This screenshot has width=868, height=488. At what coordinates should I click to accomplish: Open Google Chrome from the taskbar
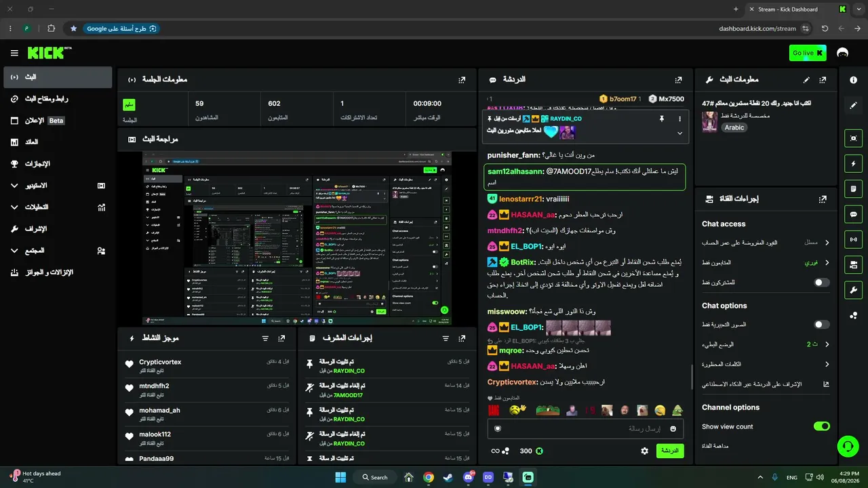click(428, 477)
